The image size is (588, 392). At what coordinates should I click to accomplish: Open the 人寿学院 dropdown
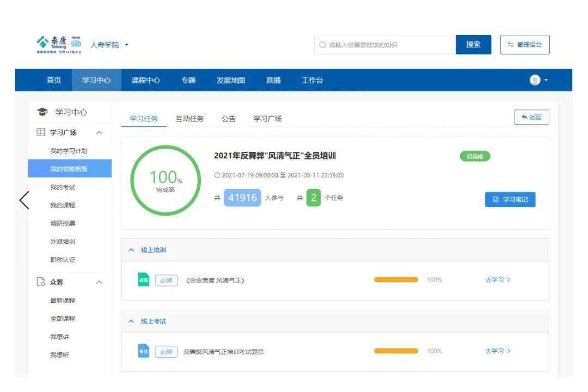126,45
